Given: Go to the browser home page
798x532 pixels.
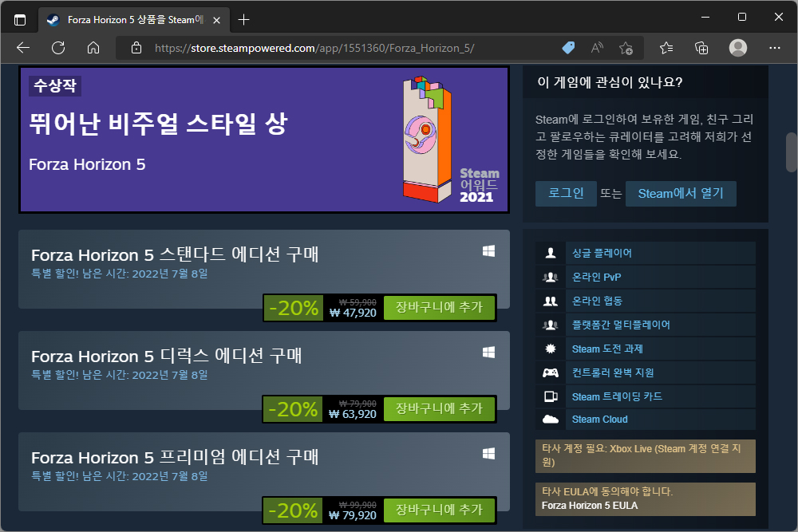Looking at the screenshot, I should tap(93, 48).
